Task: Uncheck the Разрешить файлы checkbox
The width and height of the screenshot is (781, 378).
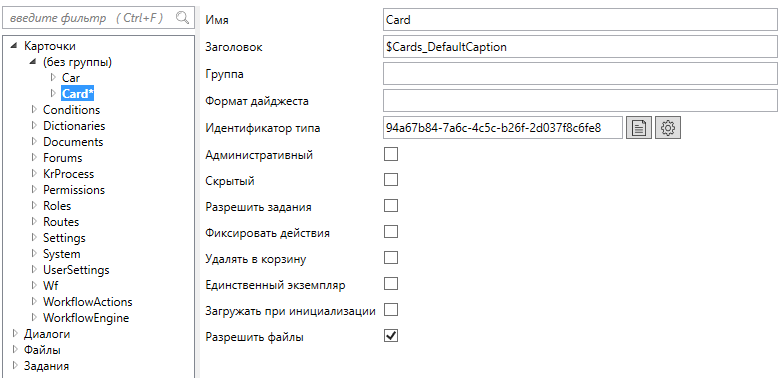Action: (x=391, y=336)
